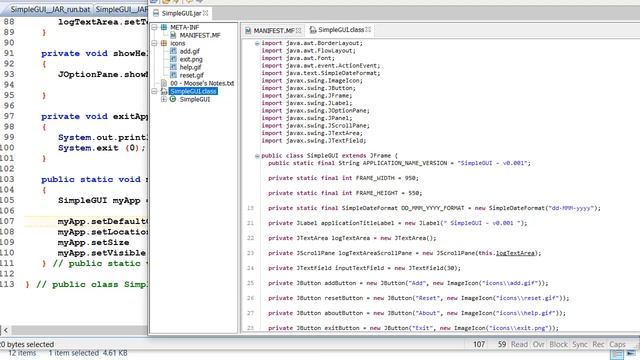
Task: Click the '12 items' count text
Action: pyautogui.click(x=22, y=353)
